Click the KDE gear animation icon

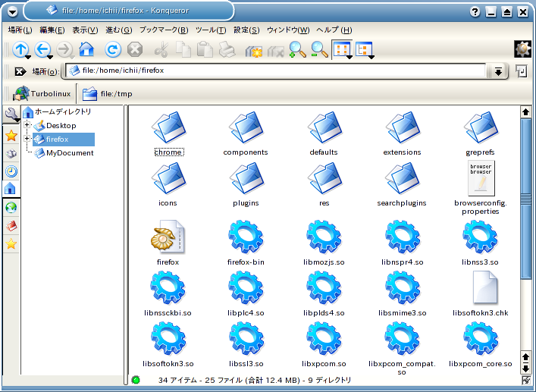pos(522,49)
